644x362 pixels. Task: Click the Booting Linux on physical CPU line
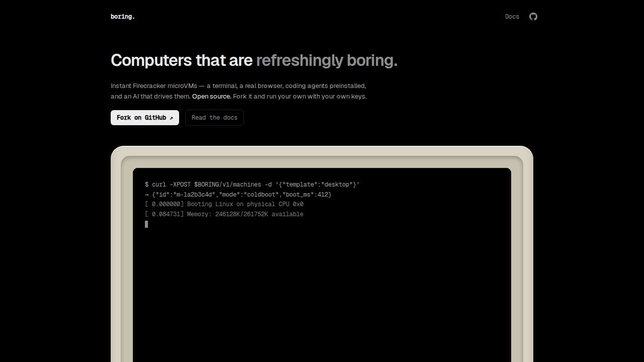pos(224,204)
